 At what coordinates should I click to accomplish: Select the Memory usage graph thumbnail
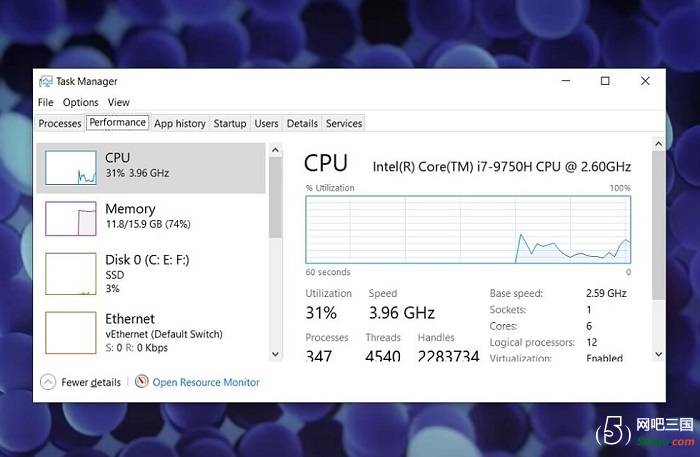click(x=71, y=219)
